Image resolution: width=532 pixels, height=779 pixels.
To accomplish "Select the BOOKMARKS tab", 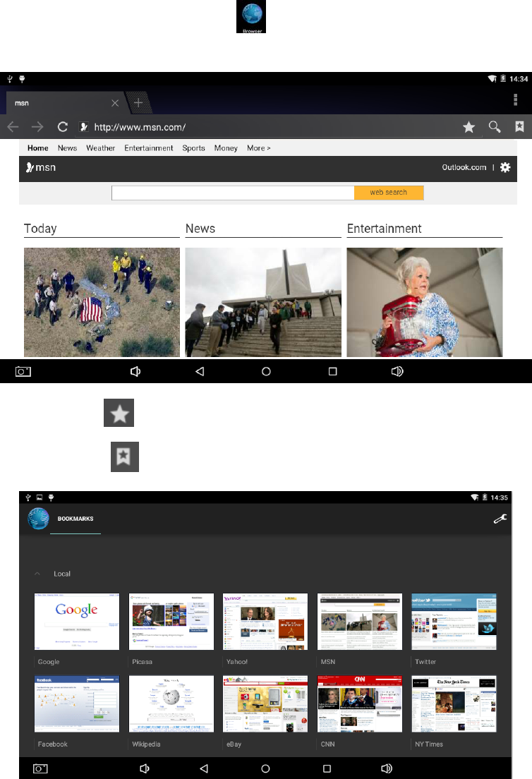I will point(75,519).
